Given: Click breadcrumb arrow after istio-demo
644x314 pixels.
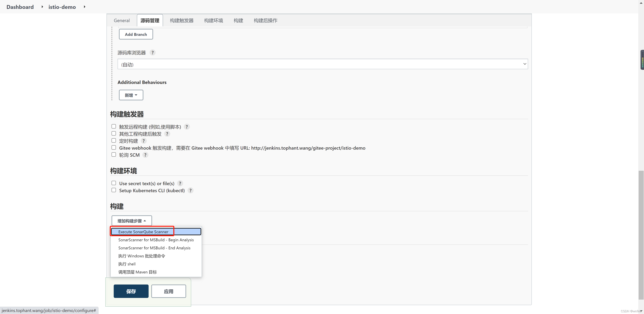Looking at the screenshot, I should [85, 7].
